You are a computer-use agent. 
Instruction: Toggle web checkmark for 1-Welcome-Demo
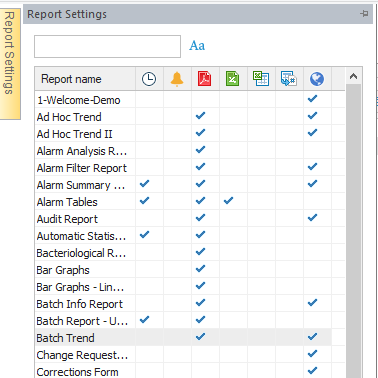312,99
